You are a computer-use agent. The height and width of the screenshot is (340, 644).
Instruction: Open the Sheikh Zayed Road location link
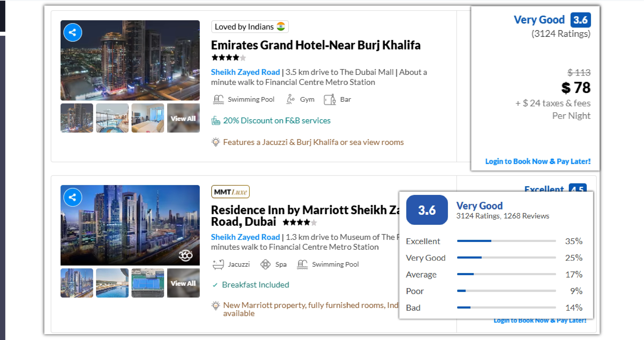[x=245, y=72]
